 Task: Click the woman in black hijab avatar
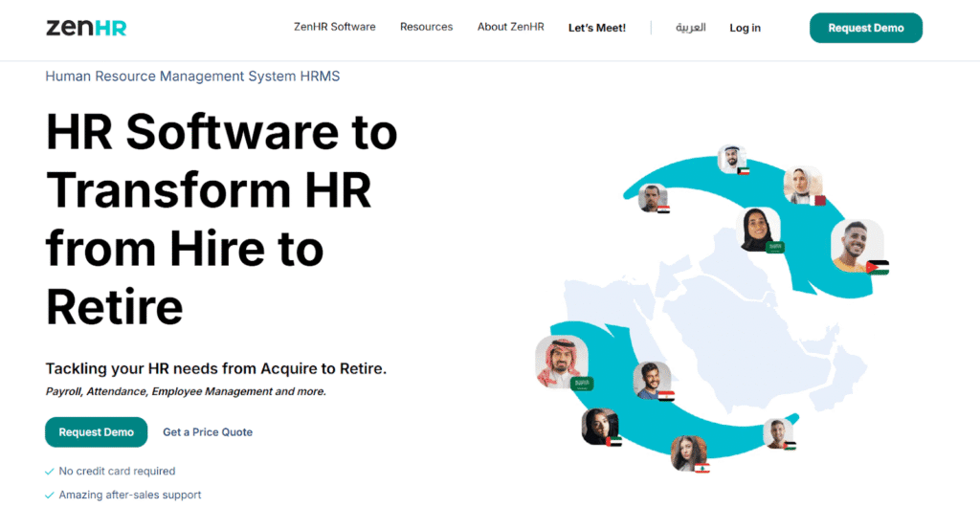(x=758, y=228)
